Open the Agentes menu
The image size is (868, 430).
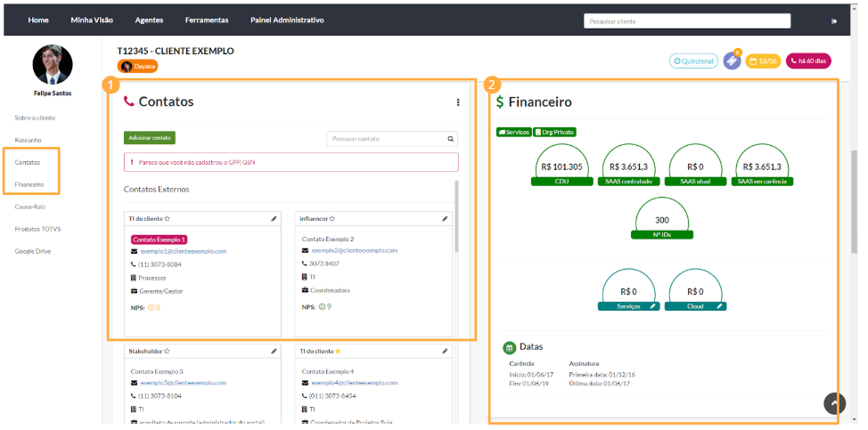point(149,20)
